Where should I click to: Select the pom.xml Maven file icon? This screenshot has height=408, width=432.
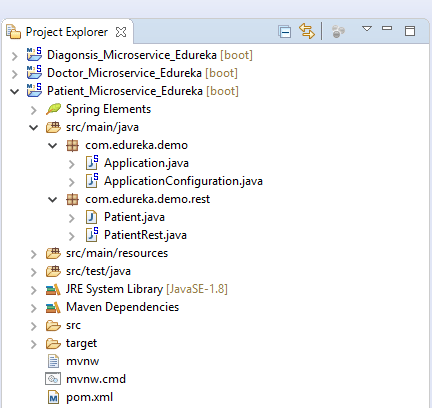pyautogui.click(x=53, y=397)
